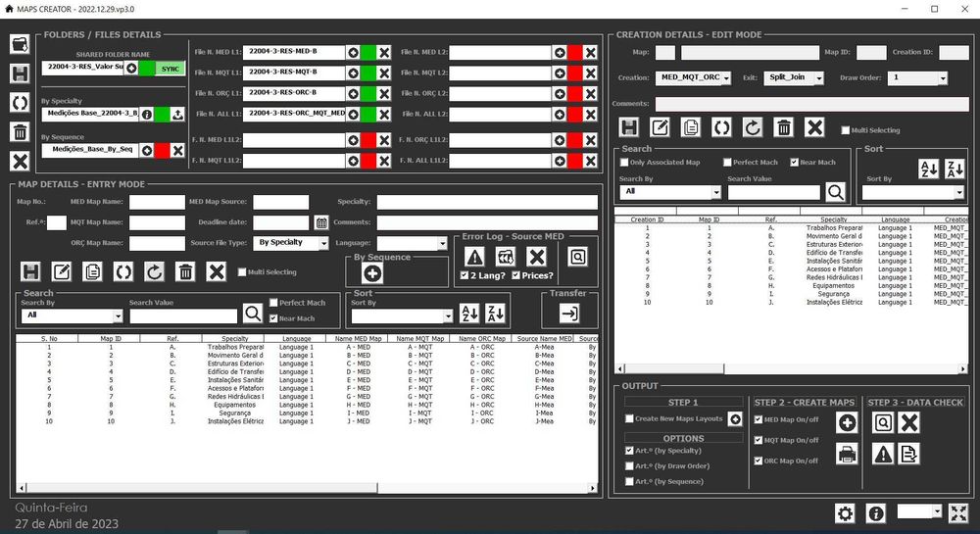
Task: Click Step 2 print icon
Action: coord(847,454)
